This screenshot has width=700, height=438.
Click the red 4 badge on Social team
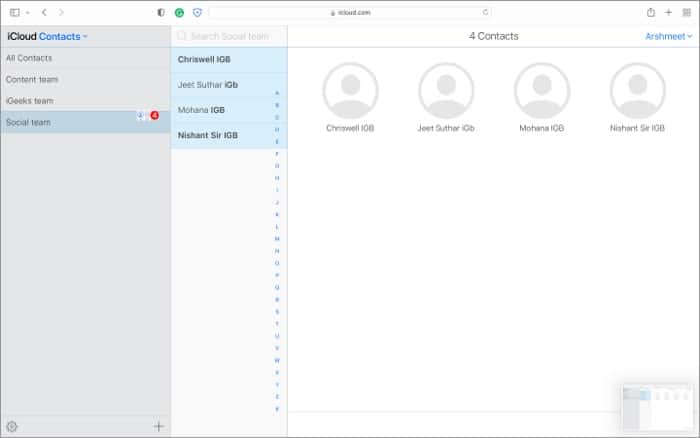(x=154, y=116)
